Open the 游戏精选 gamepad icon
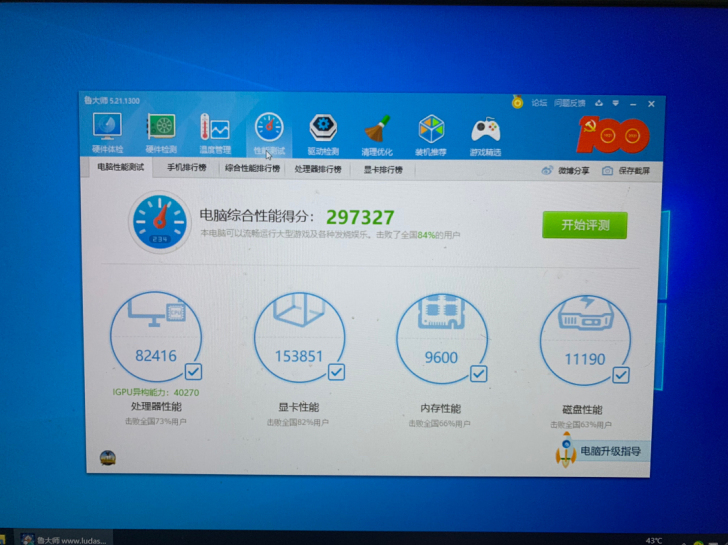This screenshot has height=545, width=728. [x=486, y=136]
